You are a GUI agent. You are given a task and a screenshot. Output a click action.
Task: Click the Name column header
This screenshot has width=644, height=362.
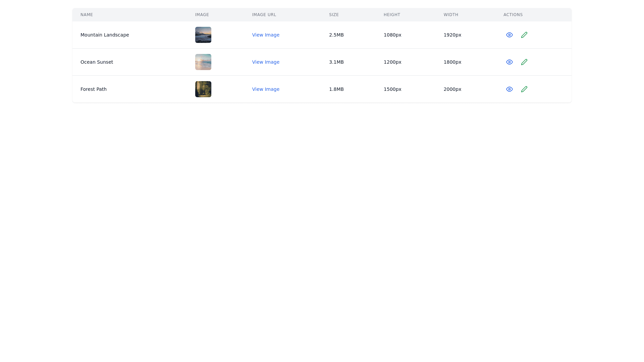click(87, 15)
